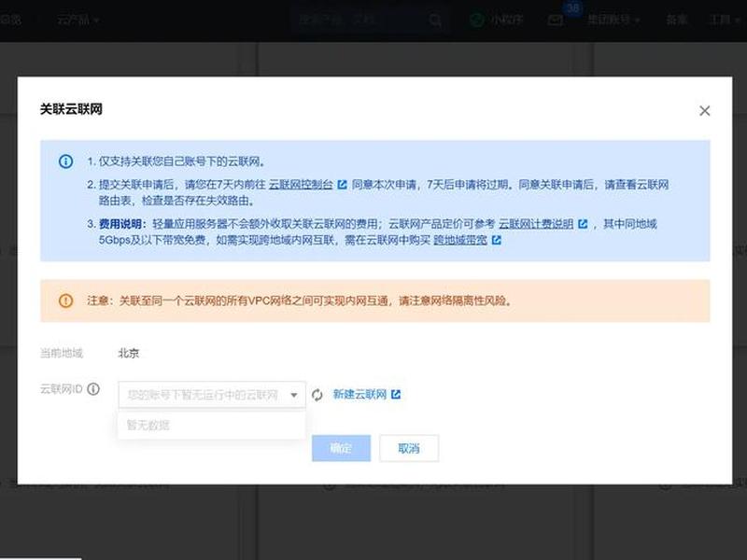Click the 费用说明 bold text
The width and height of the screenshot is (747, 560).
120,224
